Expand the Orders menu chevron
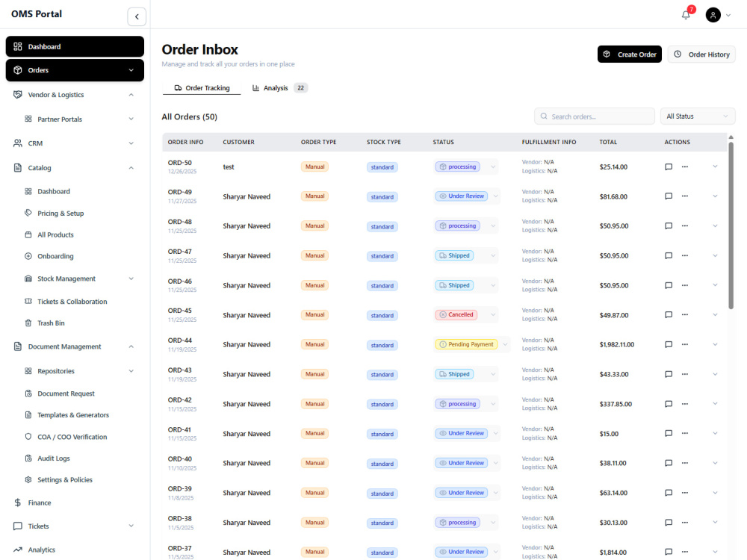 pos(131,70)
